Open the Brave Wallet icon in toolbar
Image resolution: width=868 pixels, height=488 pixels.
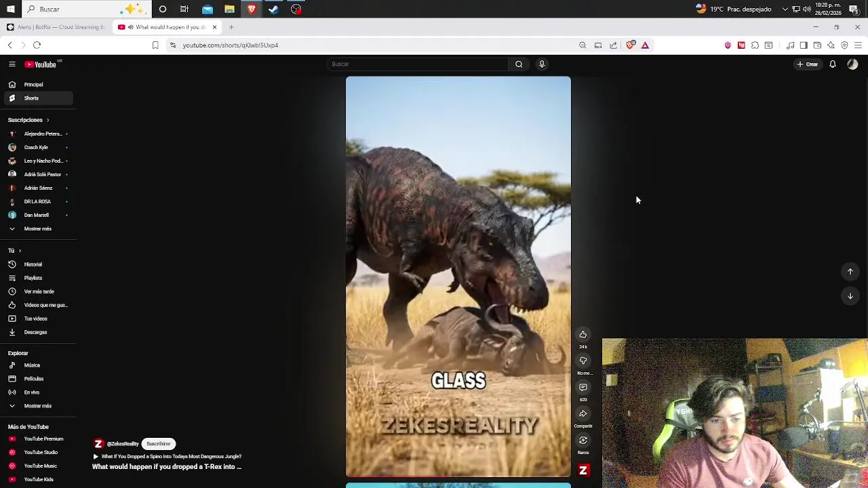tap(817, 45)
